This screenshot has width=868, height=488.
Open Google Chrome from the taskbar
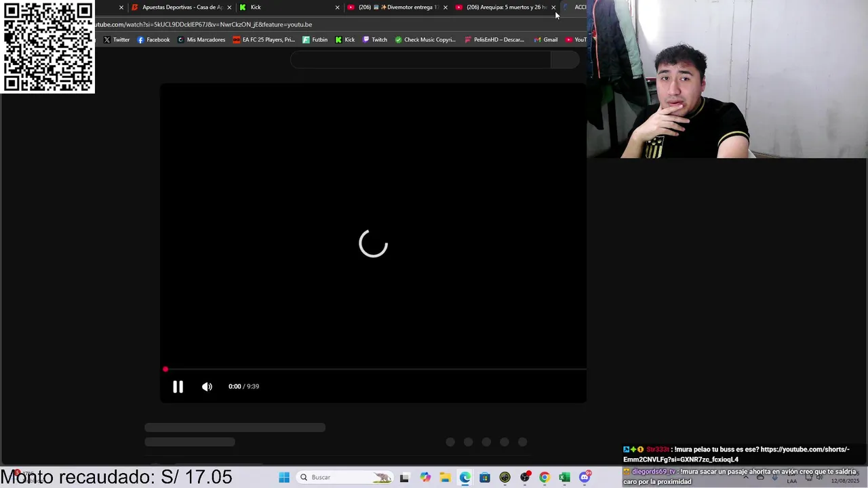[544, 478]
